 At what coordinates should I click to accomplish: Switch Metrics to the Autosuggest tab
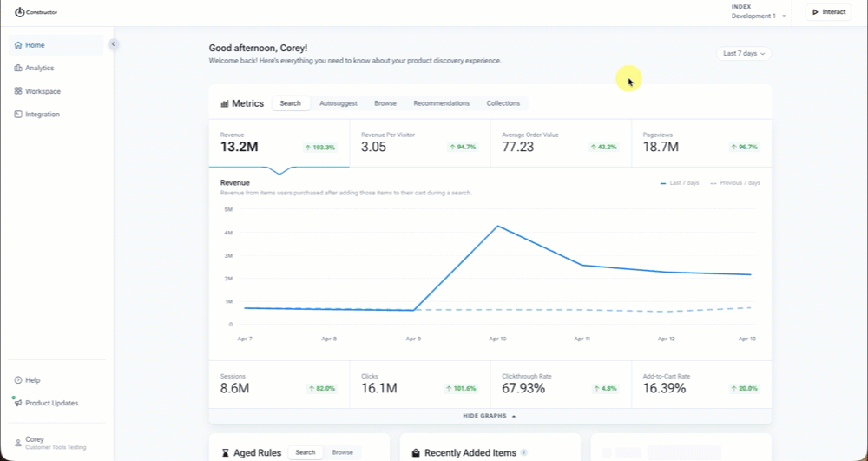(339, 103)
